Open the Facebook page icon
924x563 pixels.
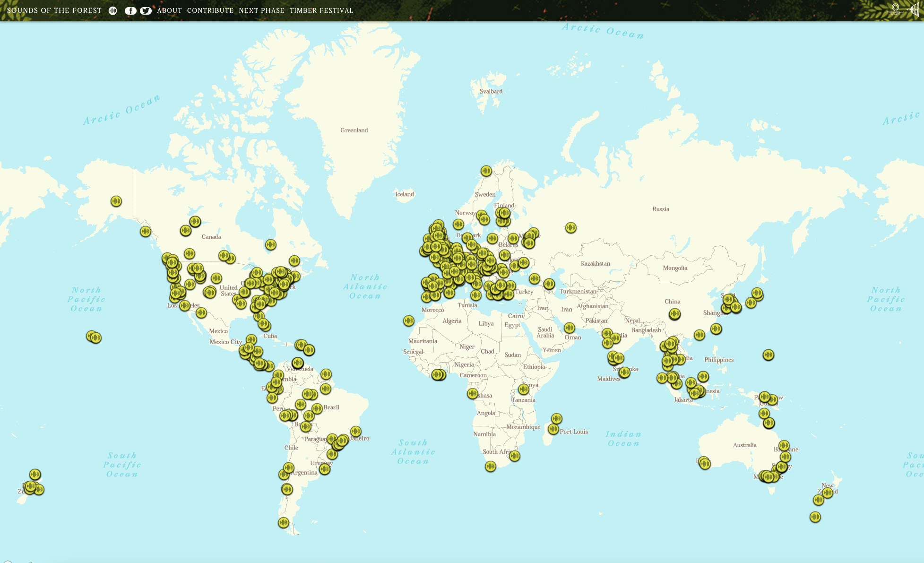click(x=130, y=11)
